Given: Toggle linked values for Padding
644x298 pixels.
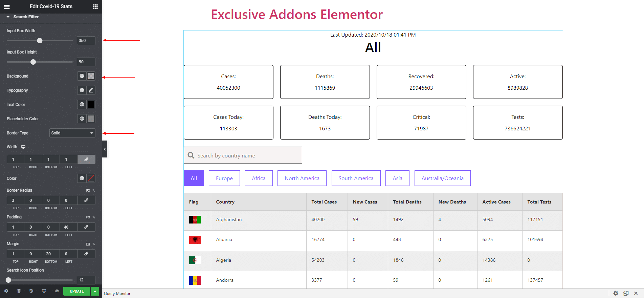Looking at the screenshot, I should 86,227.
